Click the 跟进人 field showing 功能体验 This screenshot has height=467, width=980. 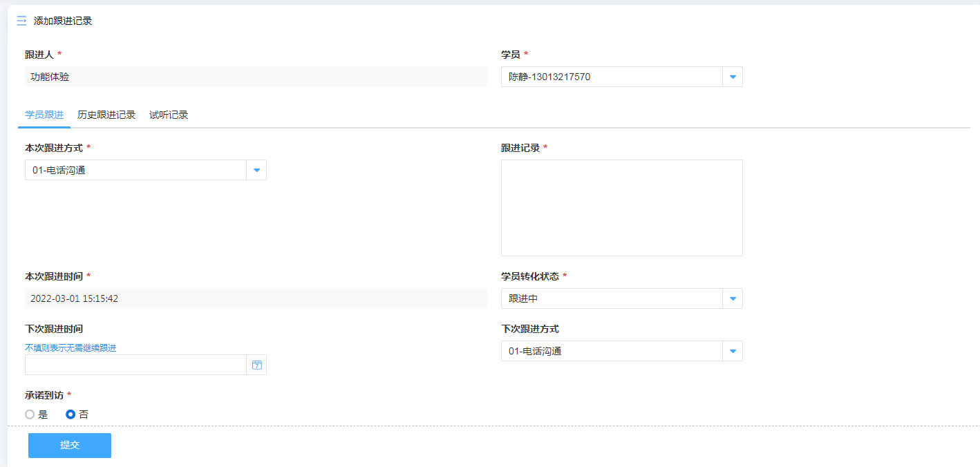(256, 77)
